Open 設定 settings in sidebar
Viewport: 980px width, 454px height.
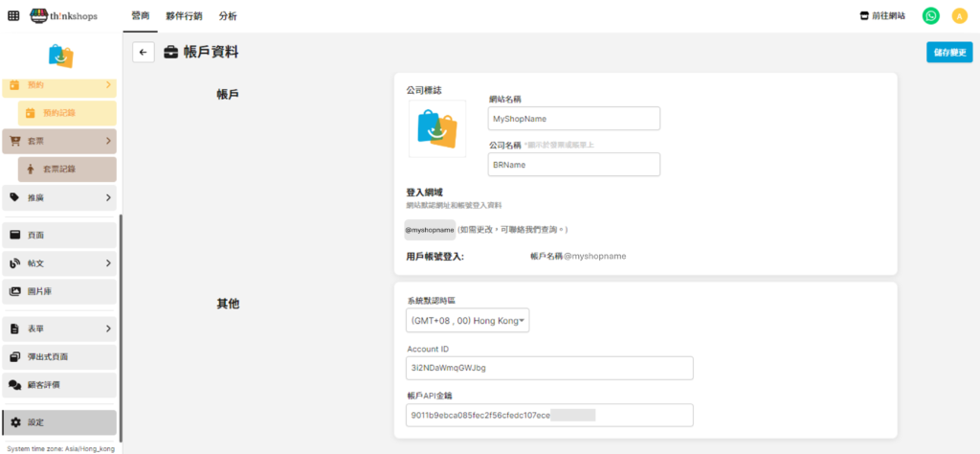pos(59,422)
